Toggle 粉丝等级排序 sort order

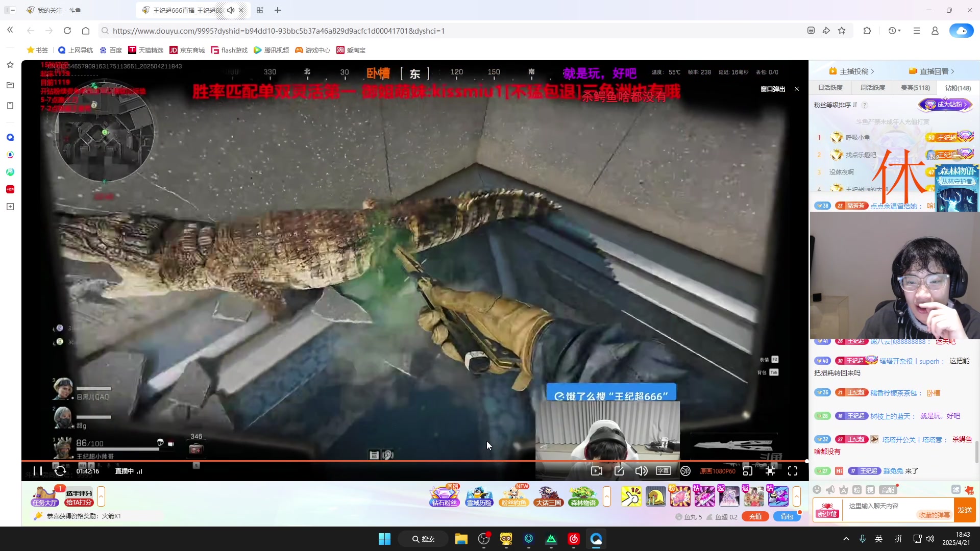(x=836, y=105)
